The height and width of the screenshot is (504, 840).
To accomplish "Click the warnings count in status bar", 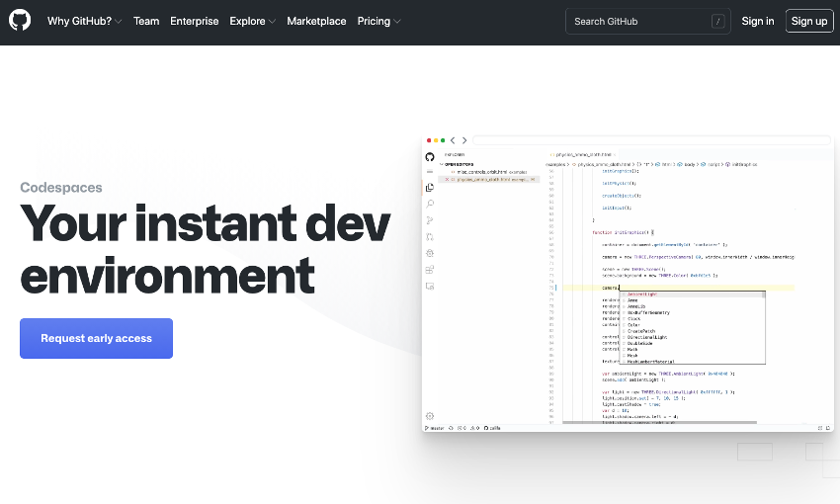I will (474, 428).
